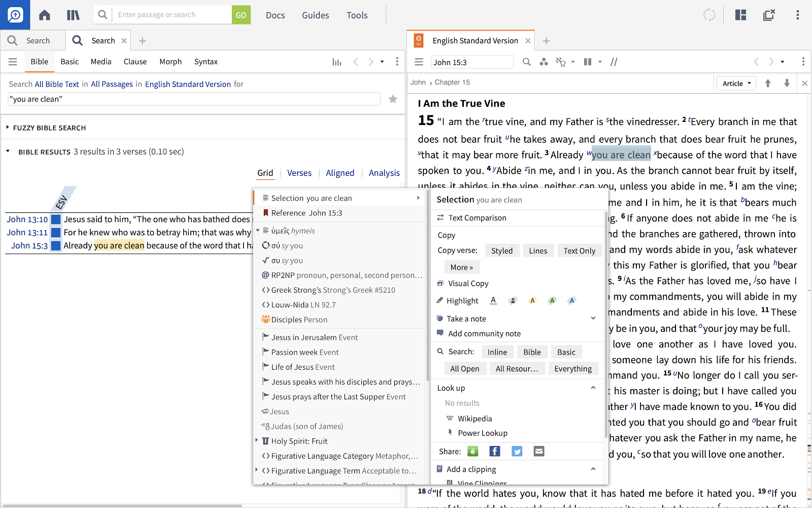The height and width of the screenshot is (508, 812).
Task: Click the parallel columns view icon
Action: [x=588, y=62]
